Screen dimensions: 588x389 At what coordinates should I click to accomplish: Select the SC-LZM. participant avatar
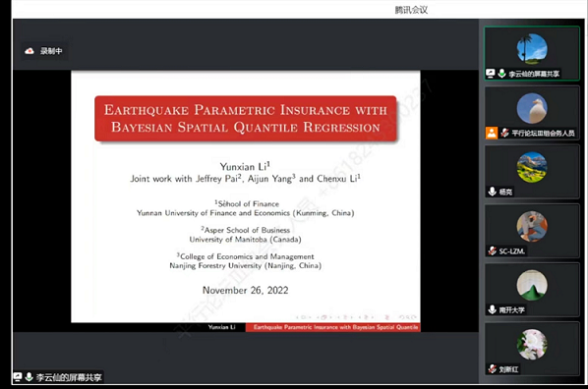[x=532, y=226]
